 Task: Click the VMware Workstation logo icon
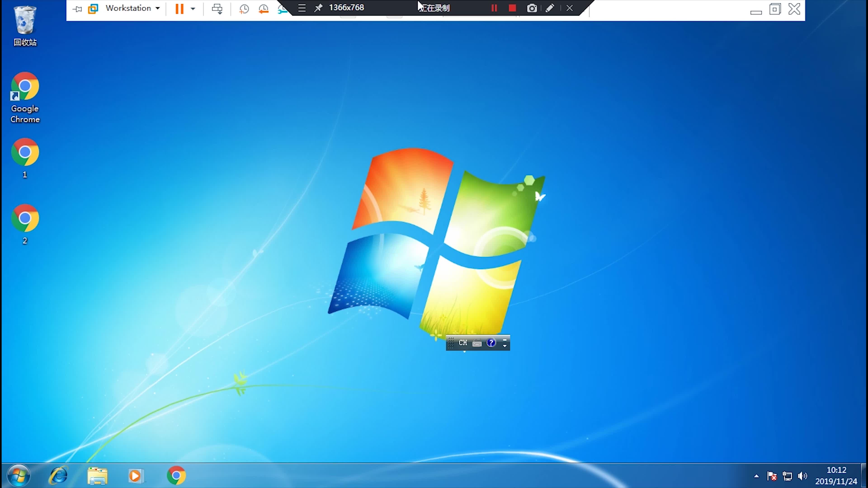(x=93, y=9)
